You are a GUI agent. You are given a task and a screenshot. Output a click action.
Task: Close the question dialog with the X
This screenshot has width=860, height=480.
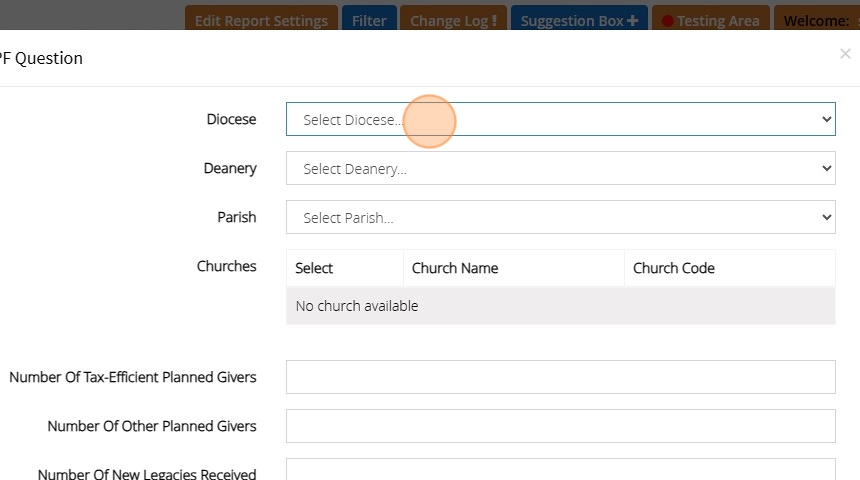click(x=845, y=54)
